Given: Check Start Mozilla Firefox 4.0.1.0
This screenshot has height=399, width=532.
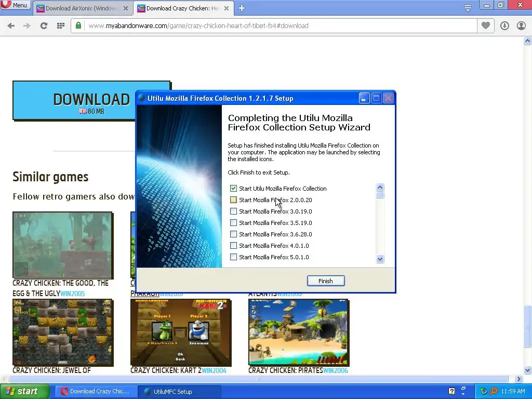Looking at the screenshot, I should [233, 246].
